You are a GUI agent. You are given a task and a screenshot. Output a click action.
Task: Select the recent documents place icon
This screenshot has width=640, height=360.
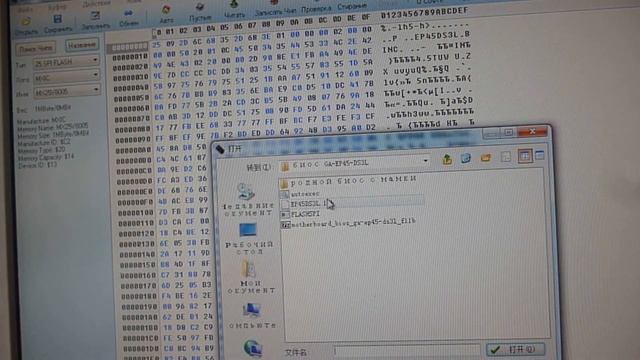point(246,192)
